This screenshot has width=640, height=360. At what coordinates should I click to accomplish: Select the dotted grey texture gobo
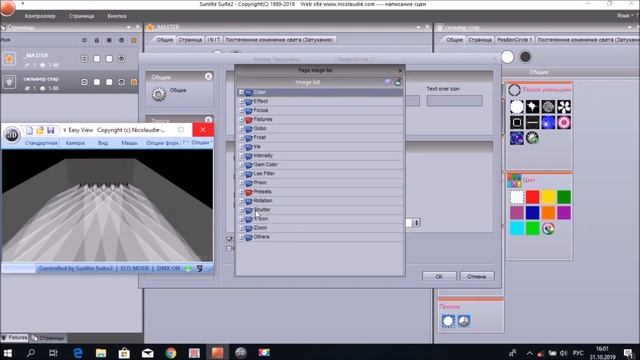click(x=548, y=107)
